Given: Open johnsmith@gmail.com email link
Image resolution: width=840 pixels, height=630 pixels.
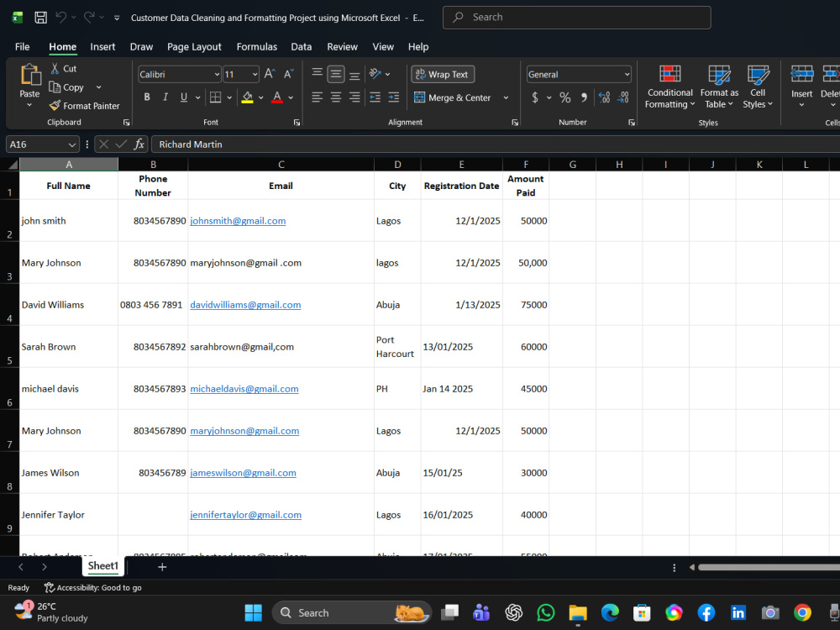Looking at the screenshot, I should pos(238,221).
